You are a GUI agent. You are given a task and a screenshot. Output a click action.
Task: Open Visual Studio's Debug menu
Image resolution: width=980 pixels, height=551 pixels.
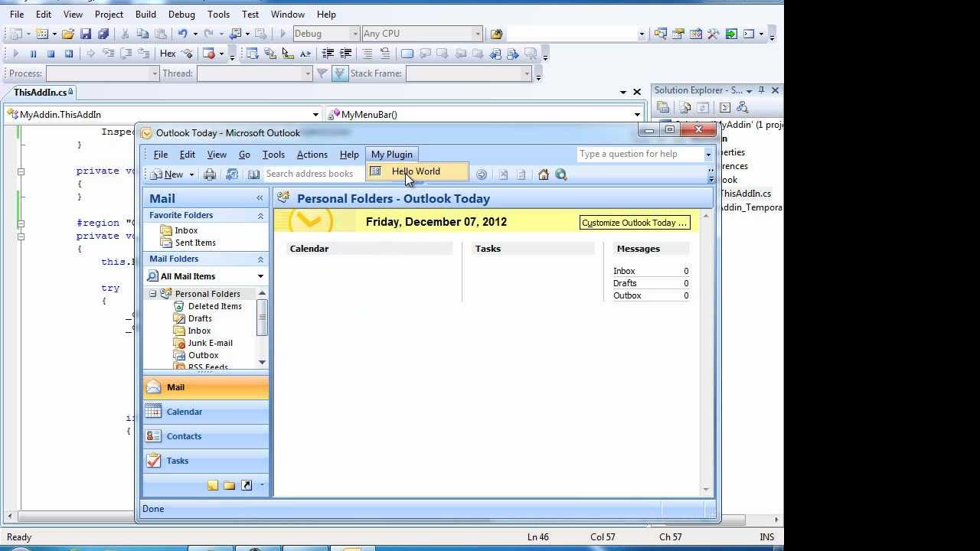click(181, 14)
